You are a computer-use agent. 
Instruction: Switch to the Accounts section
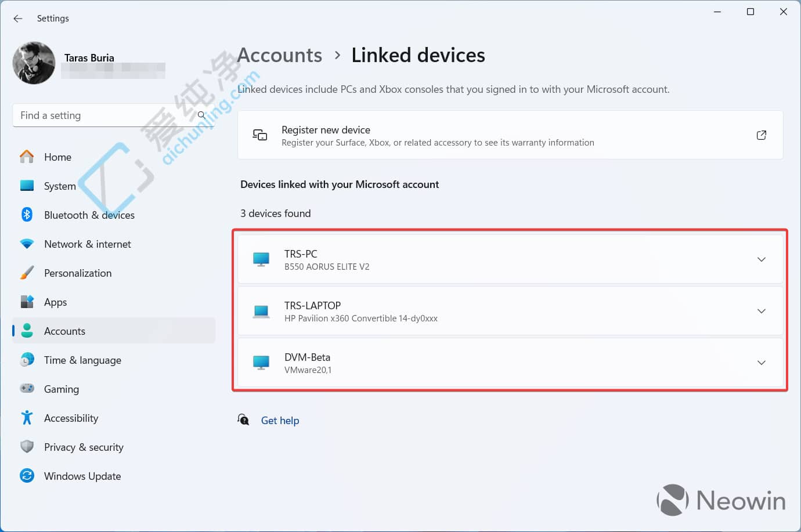click(x=64, y=331)
